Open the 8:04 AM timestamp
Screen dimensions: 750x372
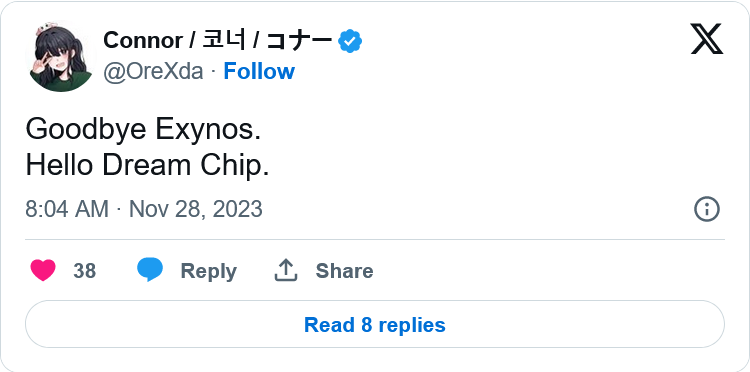(67, 209)
